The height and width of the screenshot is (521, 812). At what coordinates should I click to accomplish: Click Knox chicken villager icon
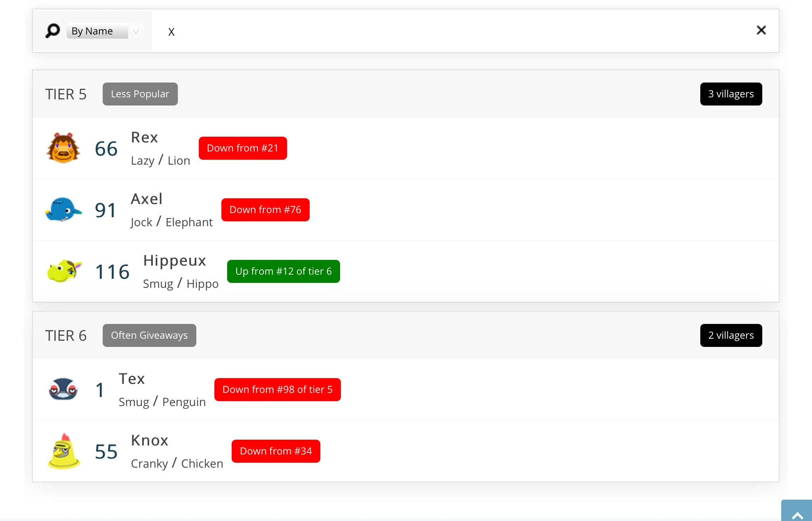64,451
